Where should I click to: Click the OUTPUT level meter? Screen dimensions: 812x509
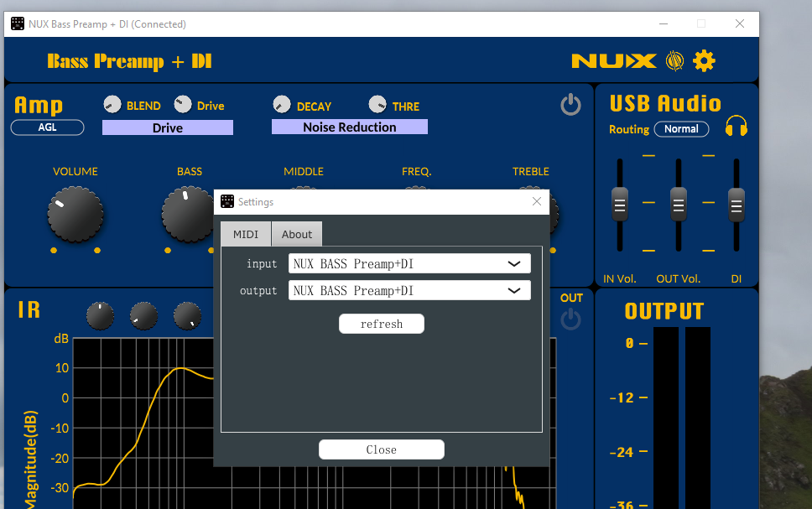coord(681,418)
